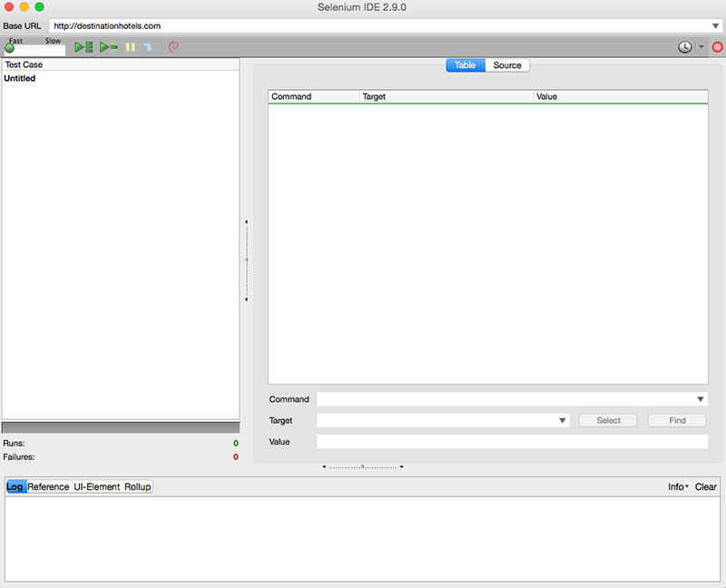This screenshot has width=726, height=588.
Task: Open the test scheduler clock icon
Action: (x=687, y=46)
